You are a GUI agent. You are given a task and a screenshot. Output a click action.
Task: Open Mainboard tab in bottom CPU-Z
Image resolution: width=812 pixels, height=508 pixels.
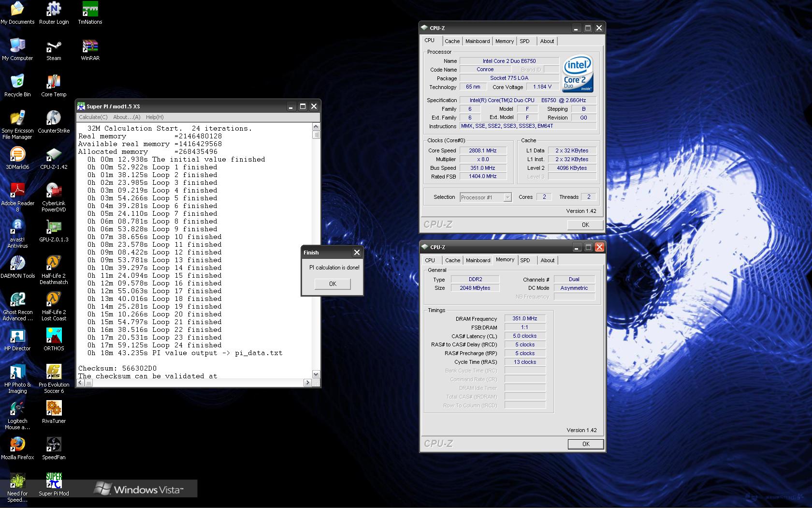tap(478, 260)
